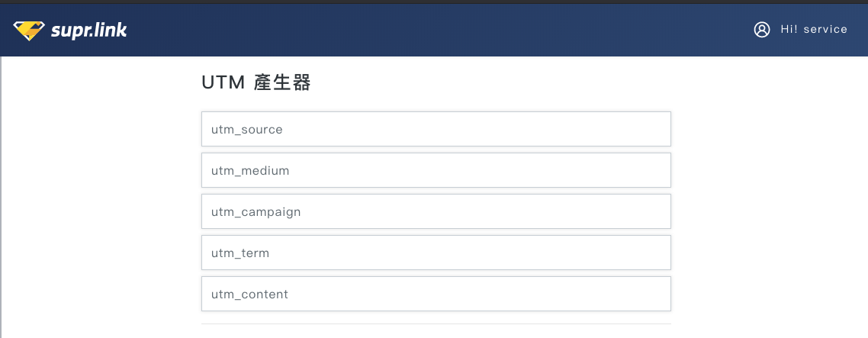
Task: Click the right end of the utm_source box
Action: pos(656,129)
